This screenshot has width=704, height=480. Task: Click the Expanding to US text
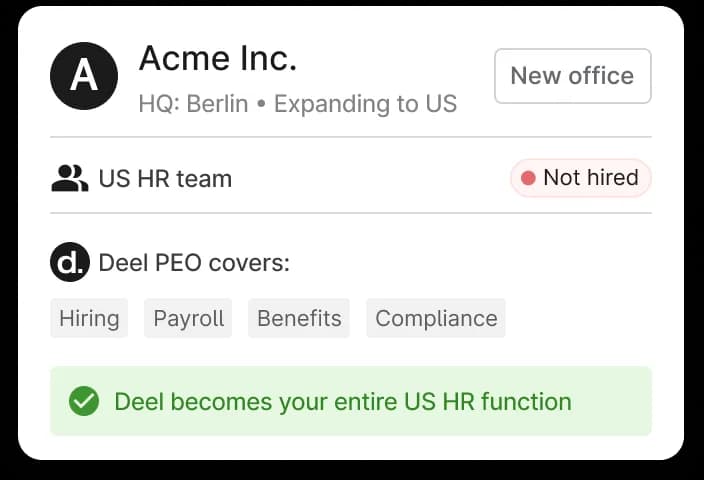(x=365, y=104)
